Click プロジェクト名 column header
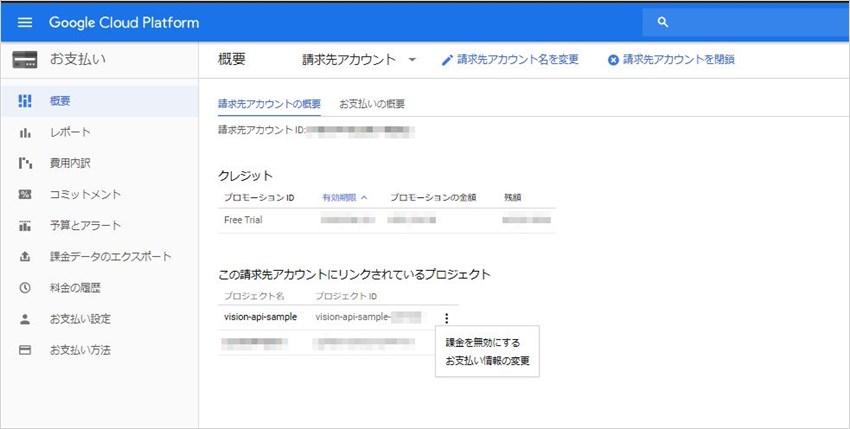 [x=254, y=297]
